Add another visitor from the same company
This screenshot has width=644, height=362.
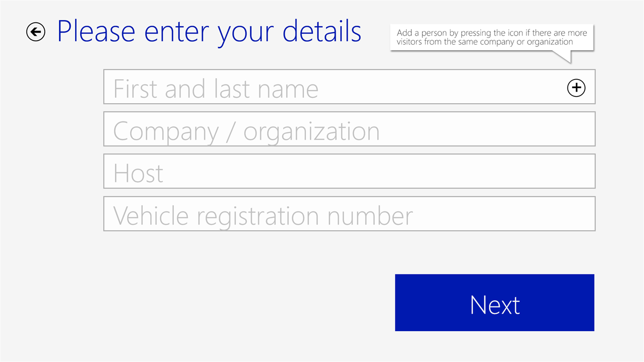click(576, 88)
